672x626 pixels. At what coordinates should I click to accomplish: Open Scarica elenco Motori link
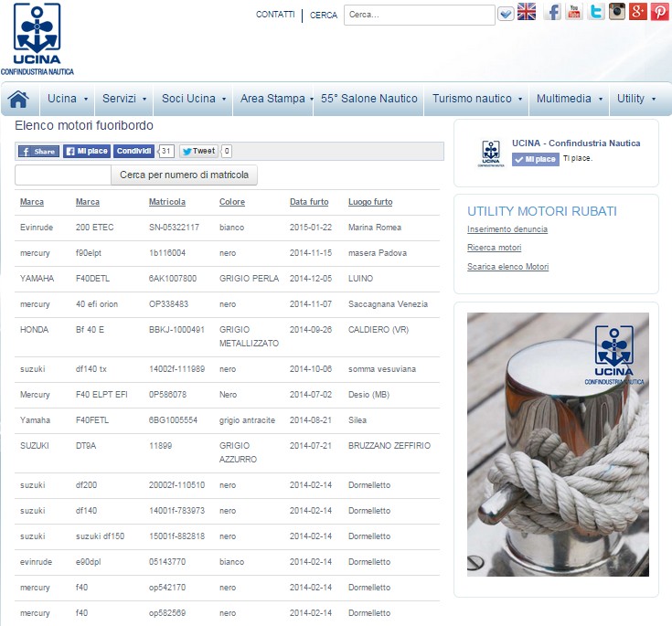point(507,267)
